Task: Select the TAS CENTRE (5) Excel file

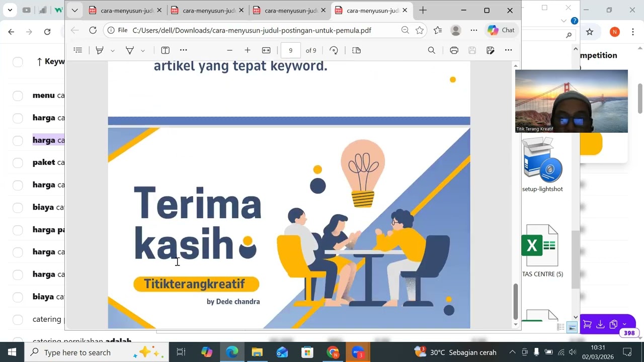Action: click(x=542, y=250)
